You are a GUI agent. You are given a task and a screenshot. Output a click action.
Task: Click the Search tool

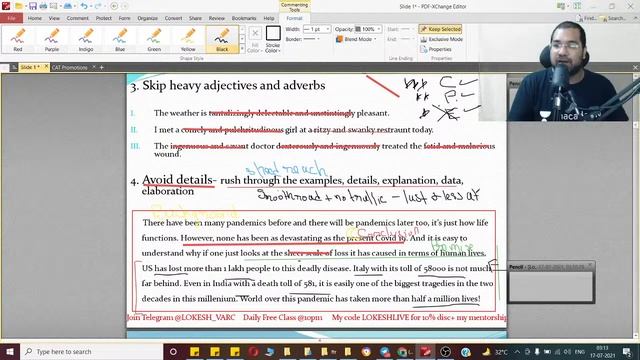[613, 18]
